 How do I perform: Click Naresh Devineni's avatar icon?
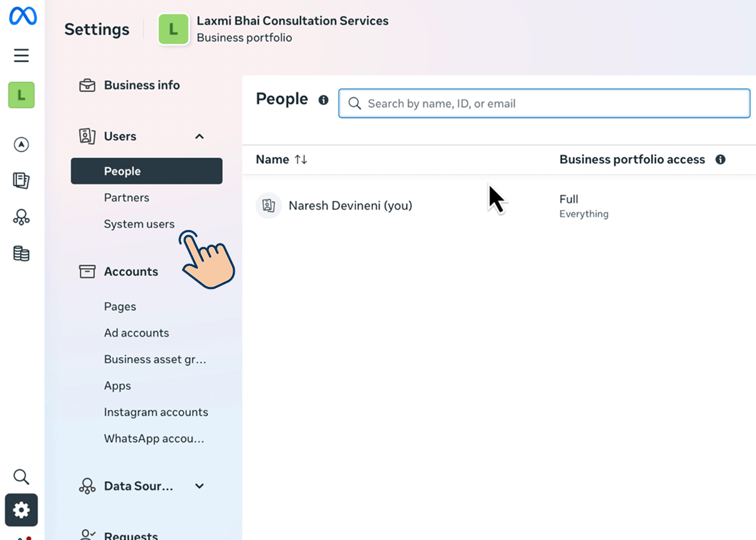coord(269,205)
